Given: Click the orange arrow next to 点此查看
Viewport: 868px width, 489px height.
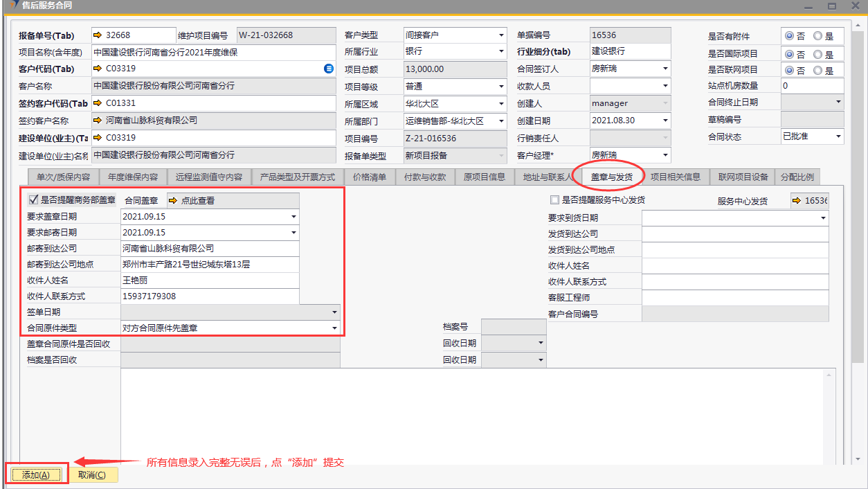Looking at the screenshot, I should (172, 201).
